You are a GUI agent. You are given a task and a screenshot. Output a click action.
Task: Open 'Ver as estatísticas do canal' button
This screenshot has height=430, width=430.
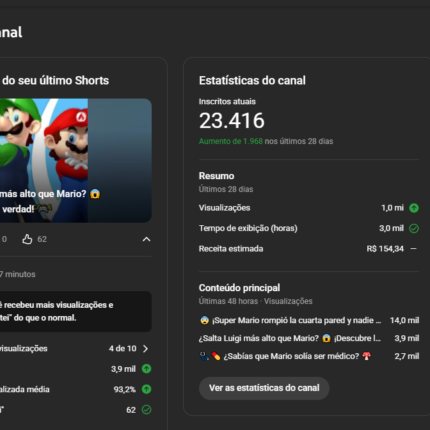pyautogui.click(x=264, y=388)
